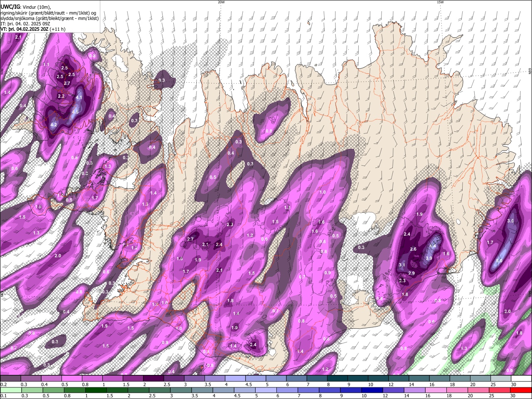Pick the deep blue 10–12 swatch in the lower legend row
This screenshot has height=399, width=532.
click(372, 390)
